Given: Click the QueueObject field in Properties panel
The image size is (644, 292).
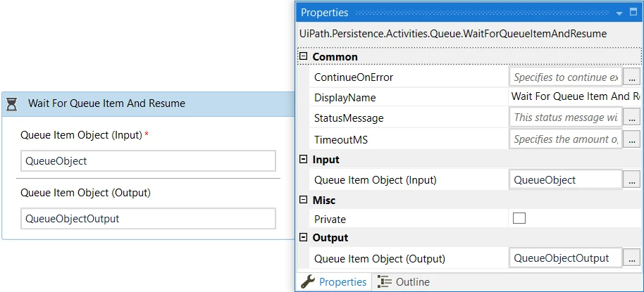Looking at the screenshot, I should pos(565,179).
